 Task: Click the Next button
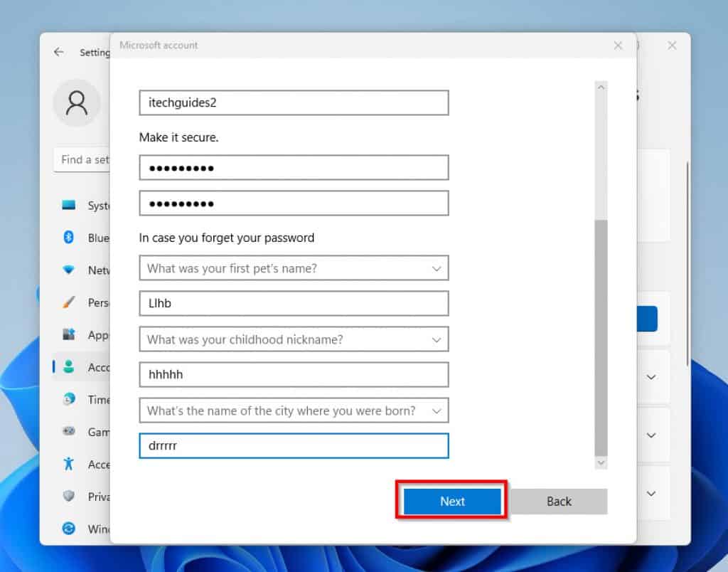coord(452,502)
